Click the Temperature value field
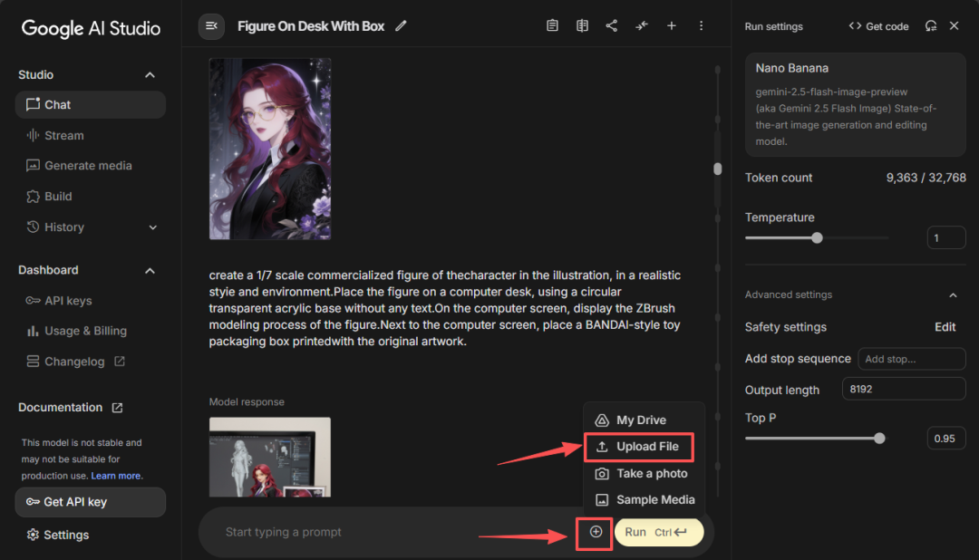Viewport: 979px width, 560px height. [945, 237]
